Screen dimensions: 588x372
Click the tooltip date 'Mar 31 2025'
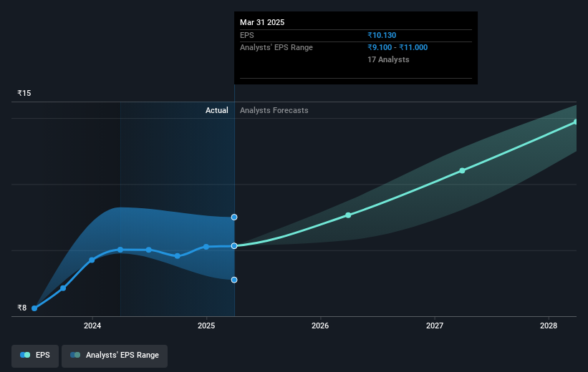[262, 22]
